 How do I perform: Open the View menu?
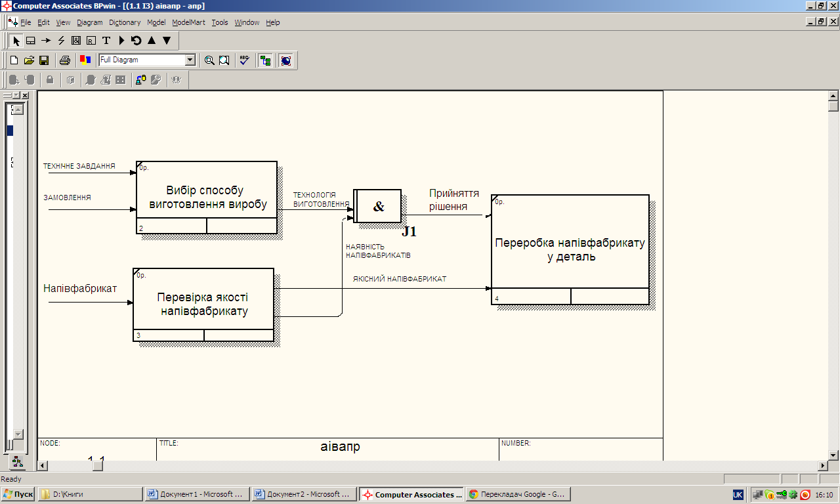tap(63, 22)
